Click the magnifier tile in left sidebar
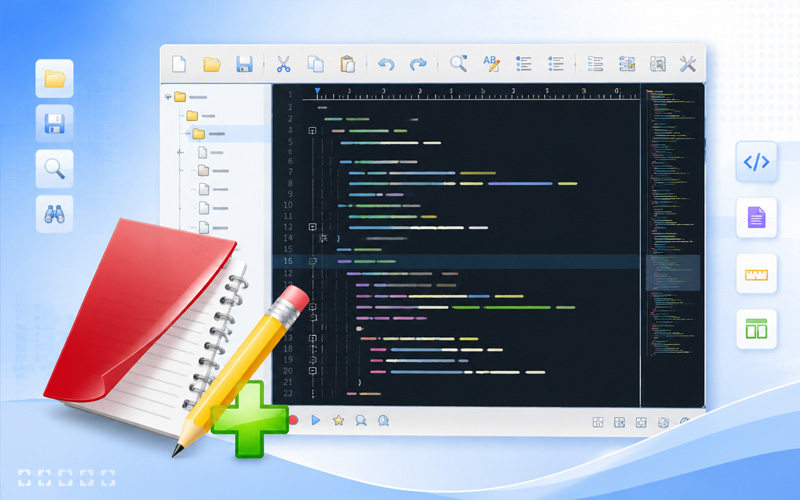This screenshot has height=500, width=800. pos(55,168)
